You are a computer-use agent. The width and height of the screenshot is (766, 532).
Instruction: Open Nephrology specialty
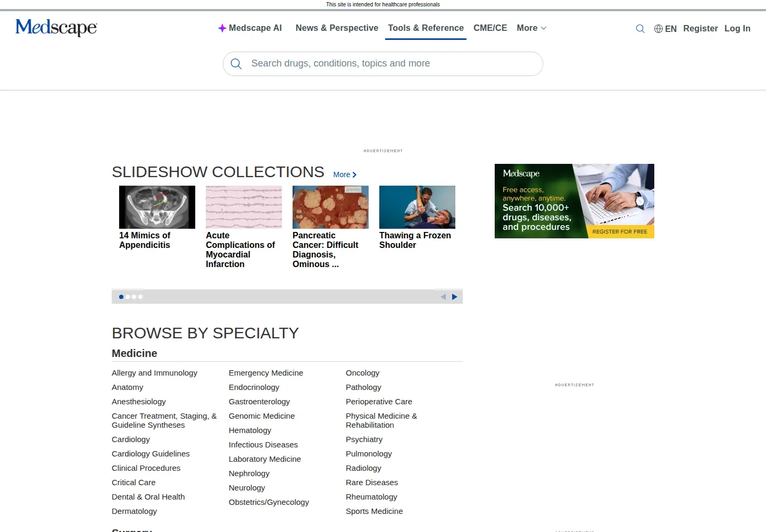tap(249, 473)
